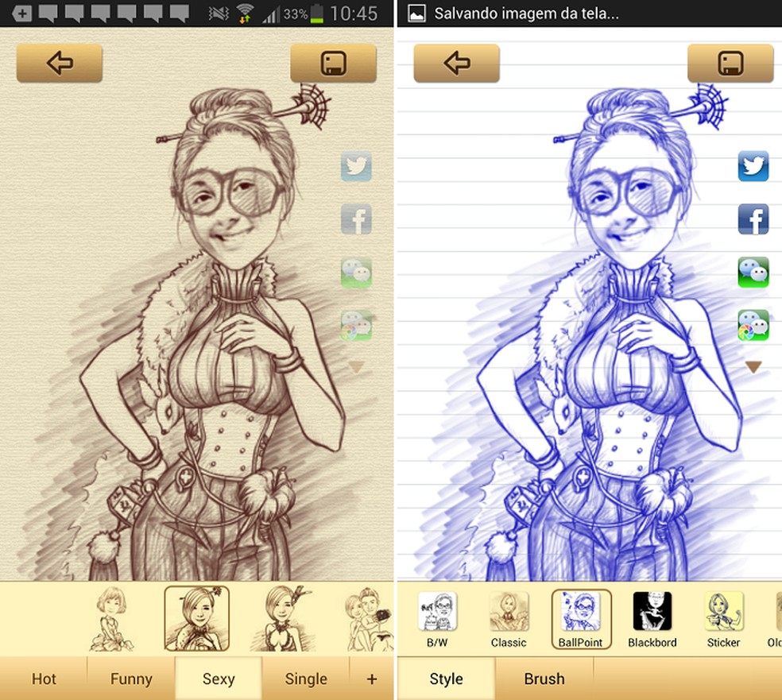Apply the BallPoint style
The image size is (782, 700).
[581, 619]
